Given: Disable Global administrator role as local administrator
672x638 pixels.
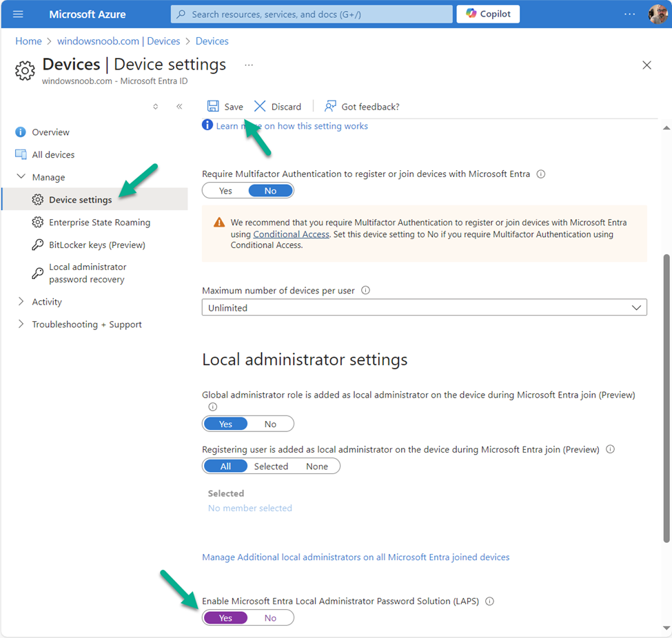Looking at the screenshot, I should 270,423.
